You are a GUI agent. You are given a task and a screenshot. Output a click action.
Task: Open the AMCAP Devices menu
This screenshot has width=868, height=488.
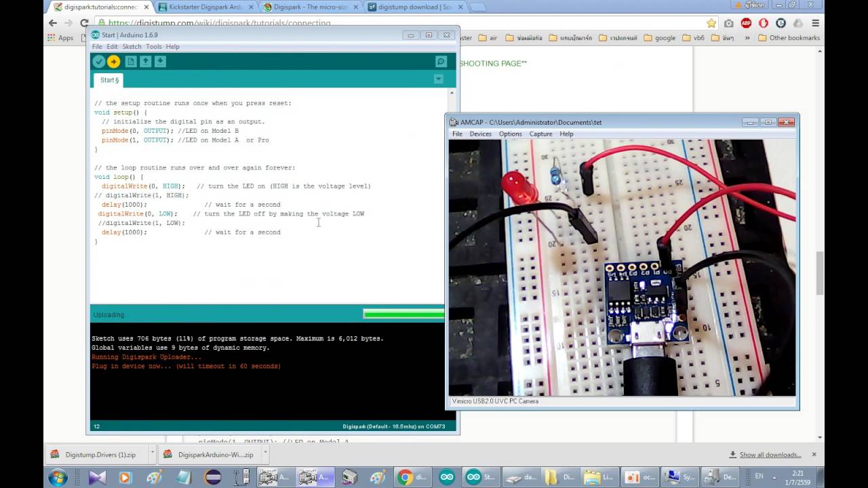click(x=481, y=134)
